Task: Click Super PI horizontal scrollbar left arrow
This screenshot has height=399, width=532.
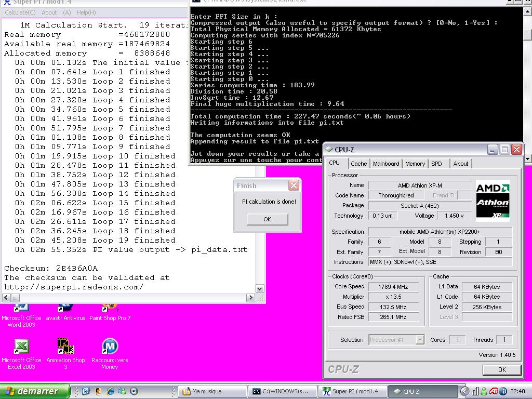Action: pos(6,298)
